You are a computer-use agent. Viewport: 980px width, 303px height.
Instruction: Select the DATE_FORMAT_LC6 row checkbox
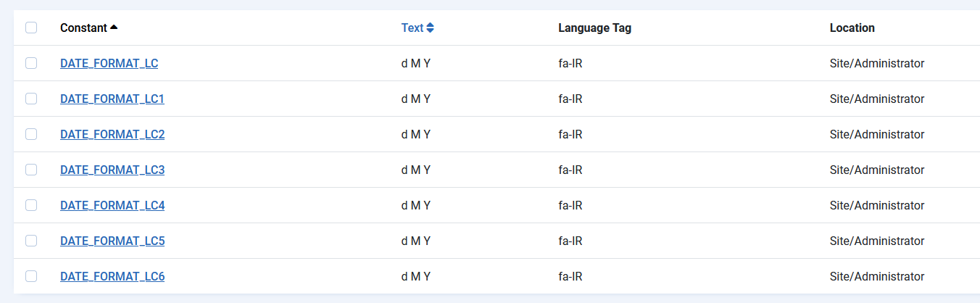[31, 276]
